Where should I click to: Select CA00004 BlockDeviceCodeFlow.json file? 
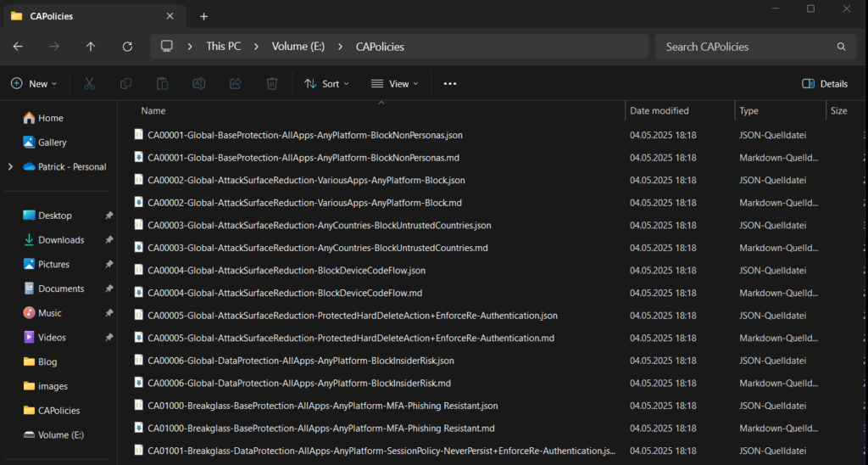tap(287, 271)
